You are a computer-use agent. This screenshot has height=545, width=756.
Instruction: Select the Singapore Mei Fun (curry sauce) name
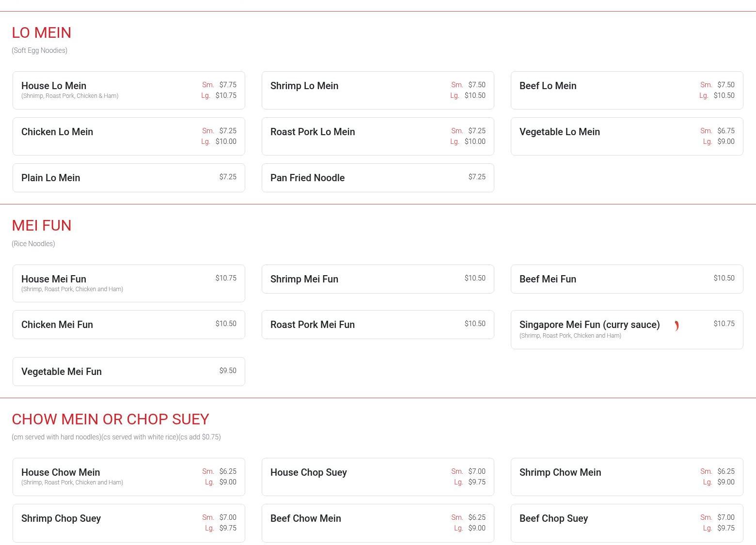pyautogui.click(x=590, y=325)
